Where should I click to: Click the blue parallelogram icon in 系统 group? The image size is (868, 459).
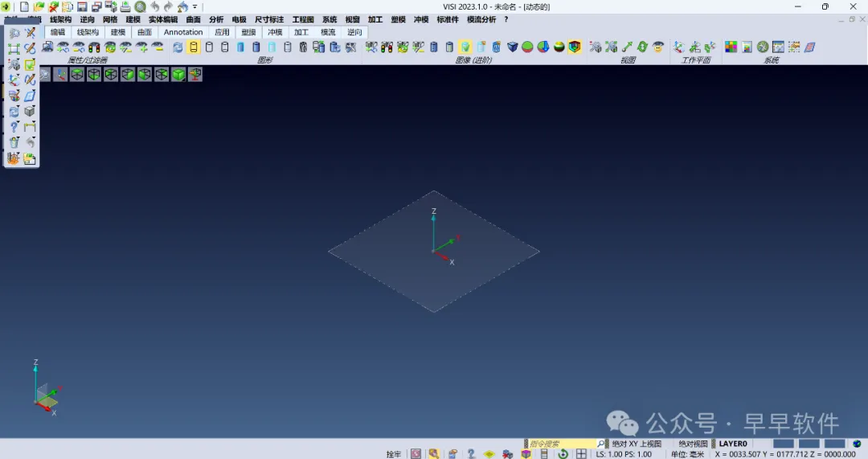click(x=810, y=47)
